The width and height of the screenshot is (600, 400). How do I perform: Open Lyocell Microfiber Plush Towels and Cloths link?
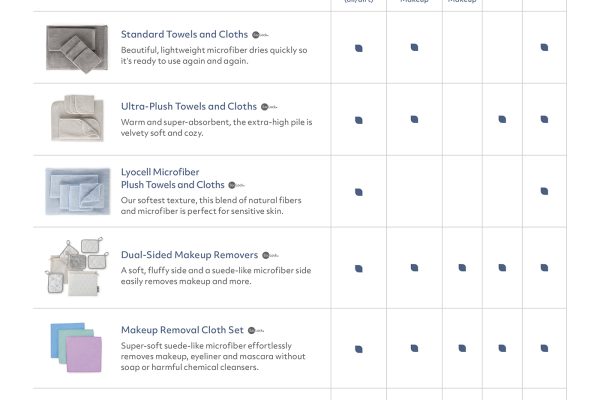click(x=173, y=178)
